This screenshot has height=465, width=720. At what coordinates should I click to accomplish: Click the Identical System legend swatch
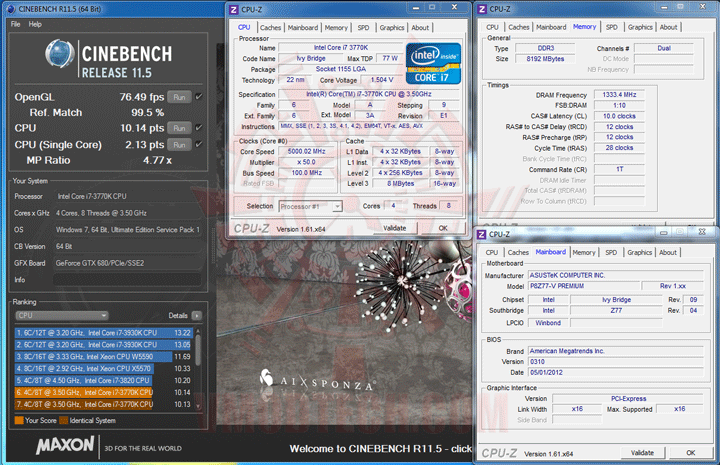[63, 420]
